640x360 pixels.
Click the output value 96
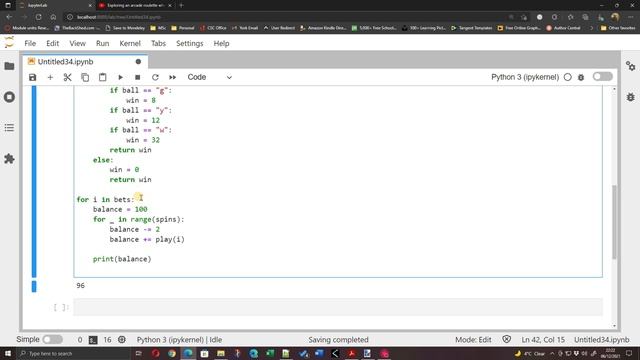click(80, 285)
